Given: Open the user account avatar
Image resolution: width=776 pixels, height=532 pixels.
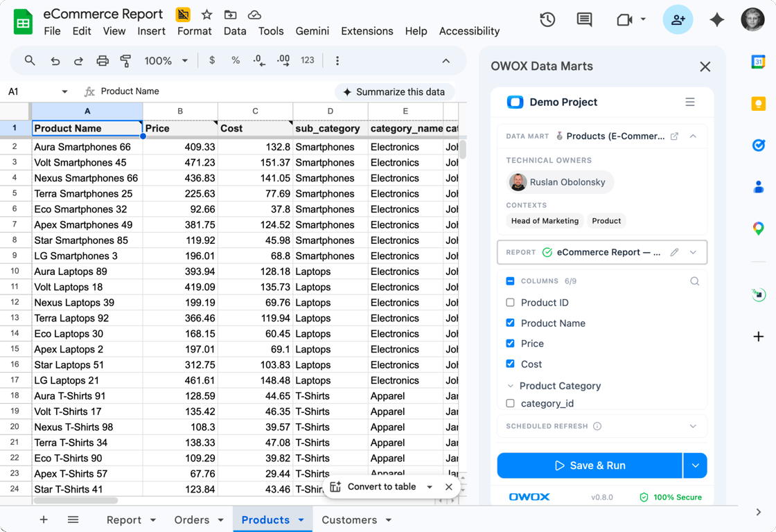Looking at the screenshot, I should click(752, 20).
